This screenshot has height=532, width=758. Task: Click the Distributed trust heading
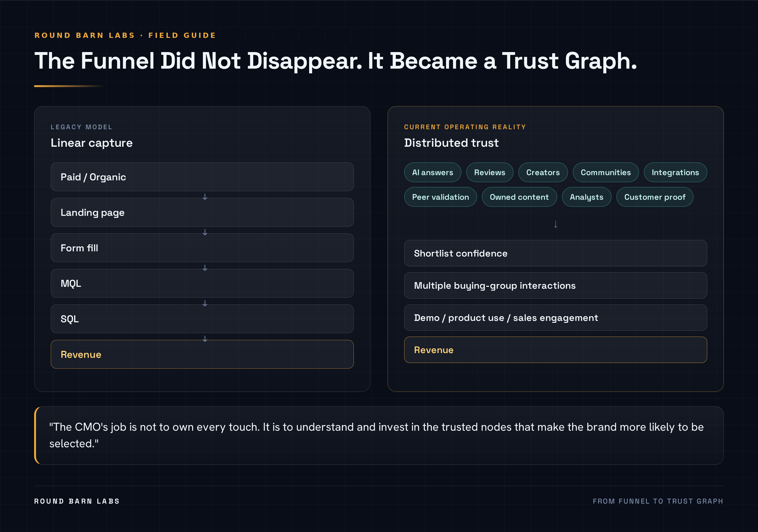pos(451,143)
